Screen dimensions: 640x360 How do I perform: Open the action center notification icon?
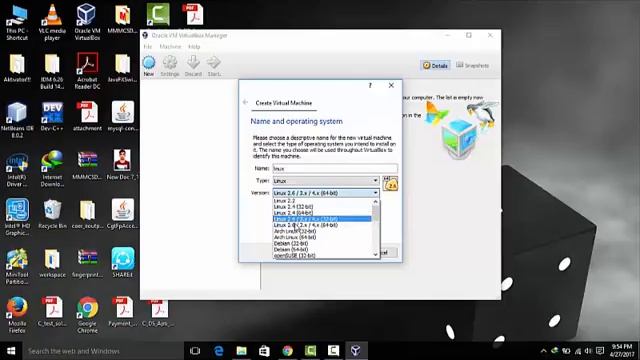pos(600,351)
